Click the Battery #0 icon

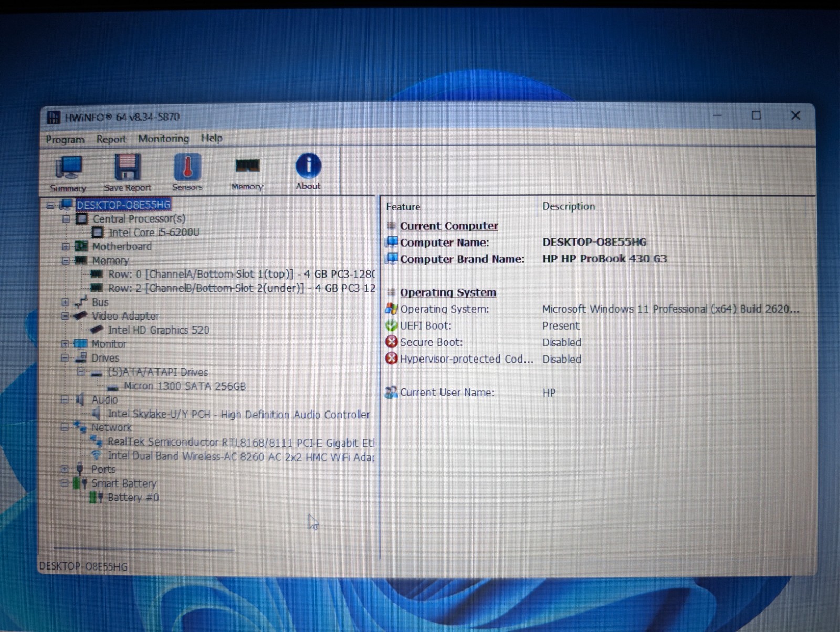[x=96, y=497]
